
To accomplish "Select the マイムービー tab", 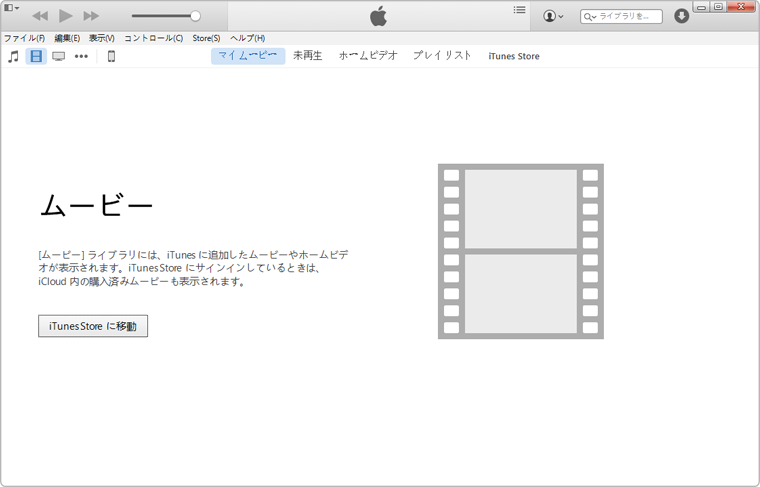I will tap(248, 56).
